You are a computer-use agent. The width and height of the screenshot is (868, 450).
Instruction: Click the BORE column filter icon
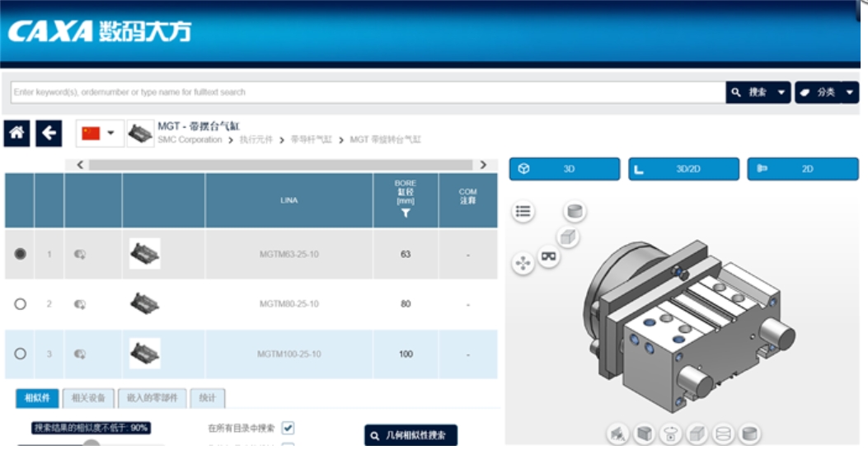point(406,213)
